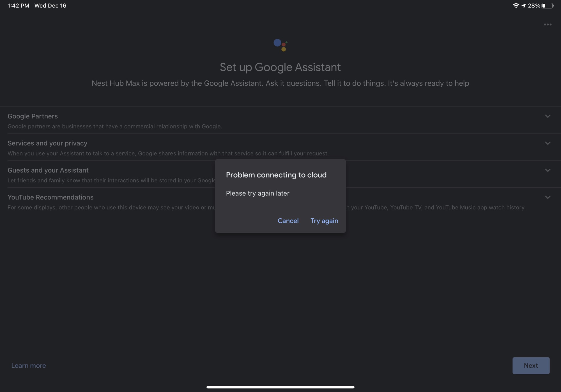Image resolution: width=561 pixels, height=392 pixels.
Task: Click Cancel in the error dialog
Action: pyautogui.click(x=288, y=221)
